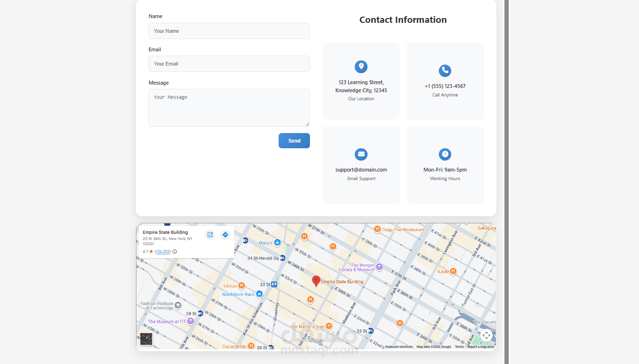This screenshot has height=364, width=639.
Task: Open larger map icon in info card
Action: (x=210, y=235)
